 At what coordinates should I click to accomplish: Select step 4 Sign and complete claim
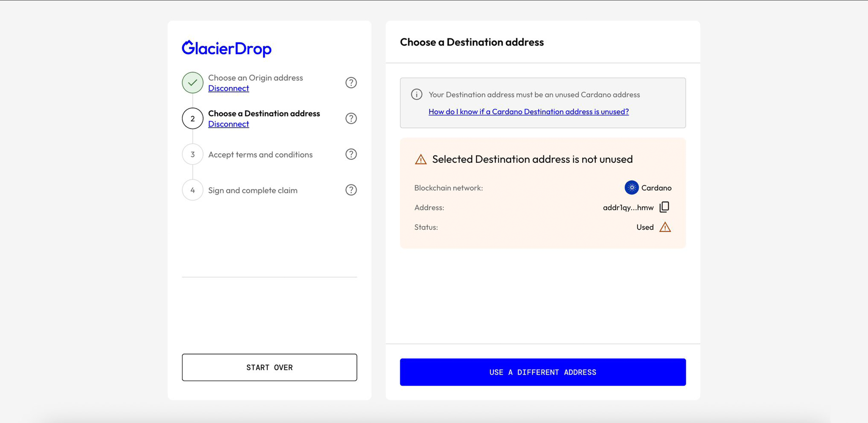pyautogui.click(x=252, y=190)
